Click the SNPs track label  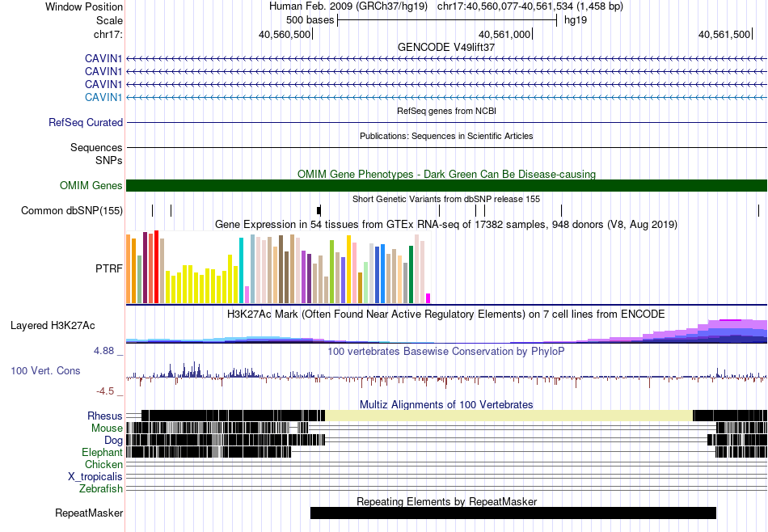pos(109,161)
